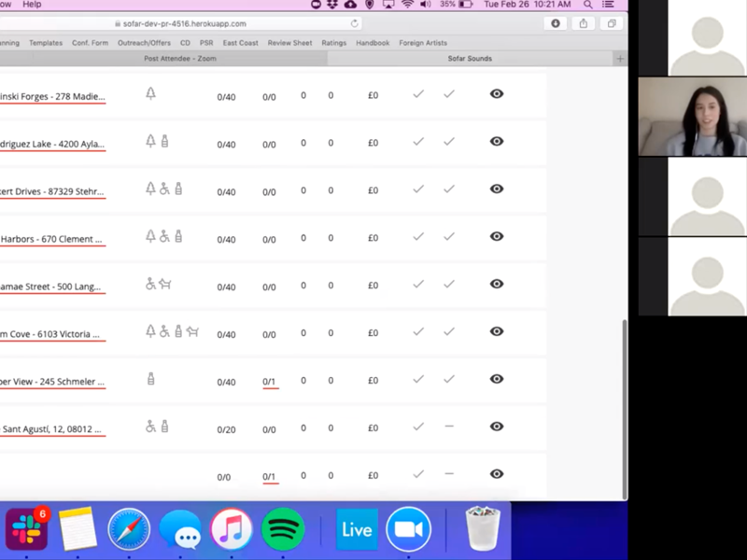
Task: Toggle eye icon for Rodriguez Lake - 4200 Ayla row
Action: (497, 142)
